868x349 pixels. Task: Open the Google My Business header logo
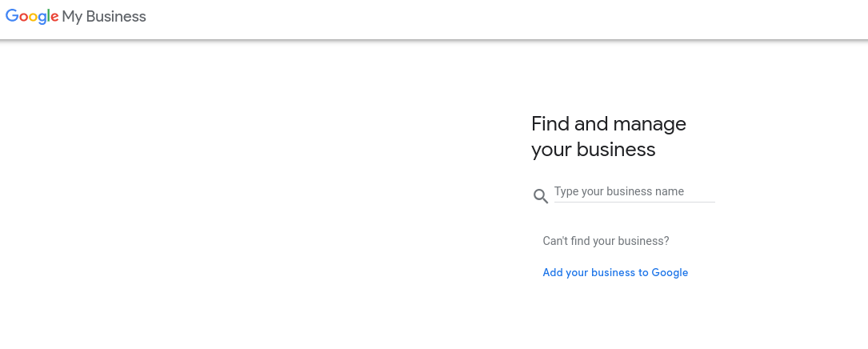(x=76, y=17)
